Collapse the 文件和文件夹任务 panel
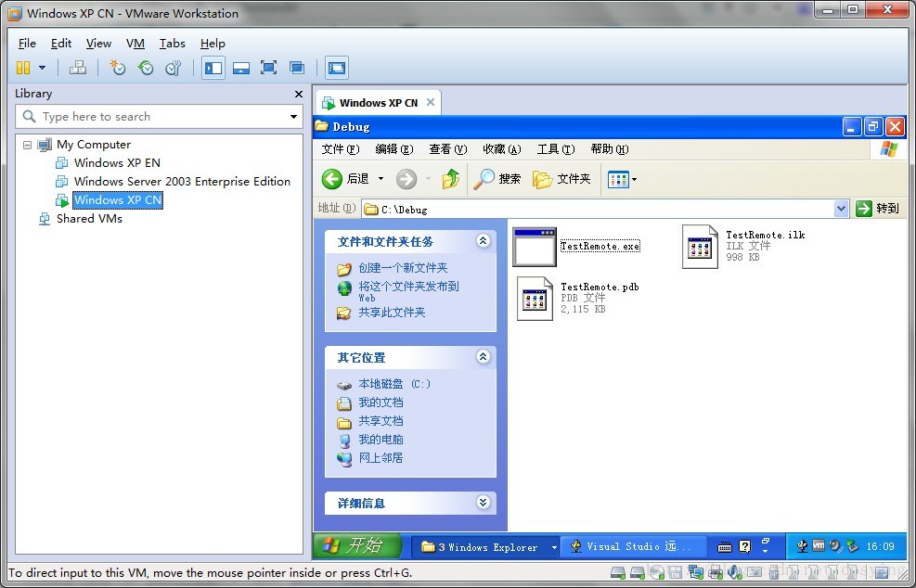The width and height of the screenshot is (916, 588). click(x=484, y=240)
